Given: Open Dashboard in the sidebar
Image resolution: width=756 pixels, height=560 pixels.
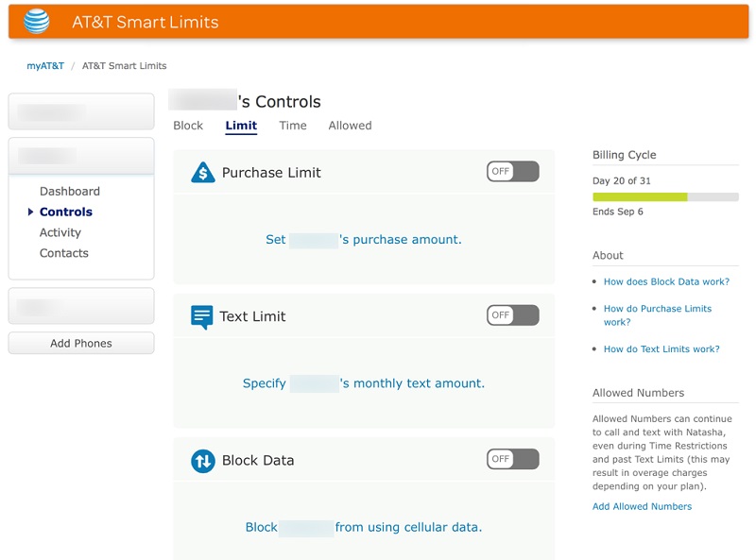Looking at the screenshot, I should (69, 192).
